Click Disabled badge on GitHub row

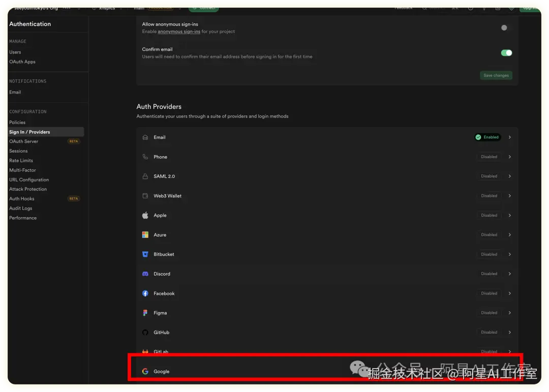(489, 332)
